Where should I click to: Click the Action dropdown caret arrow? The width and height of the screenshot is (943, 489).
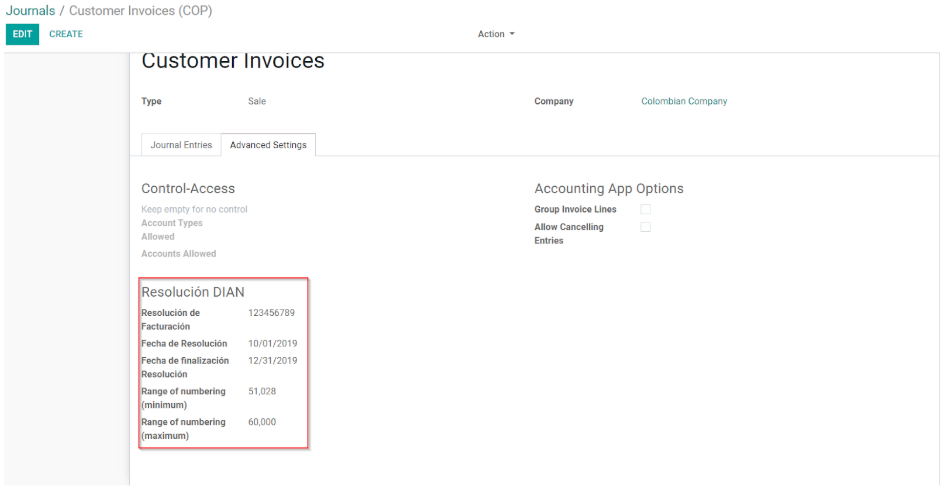(x=512, y=34)
